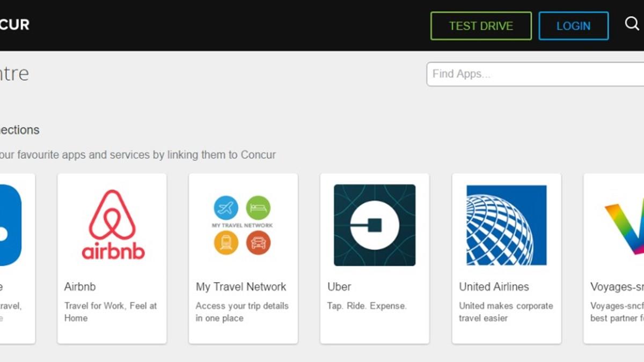Open the Voyages-sncf colorful logo
Viewport: 644px width, 362px height.
pyautogui.click(x=625, y=225)
